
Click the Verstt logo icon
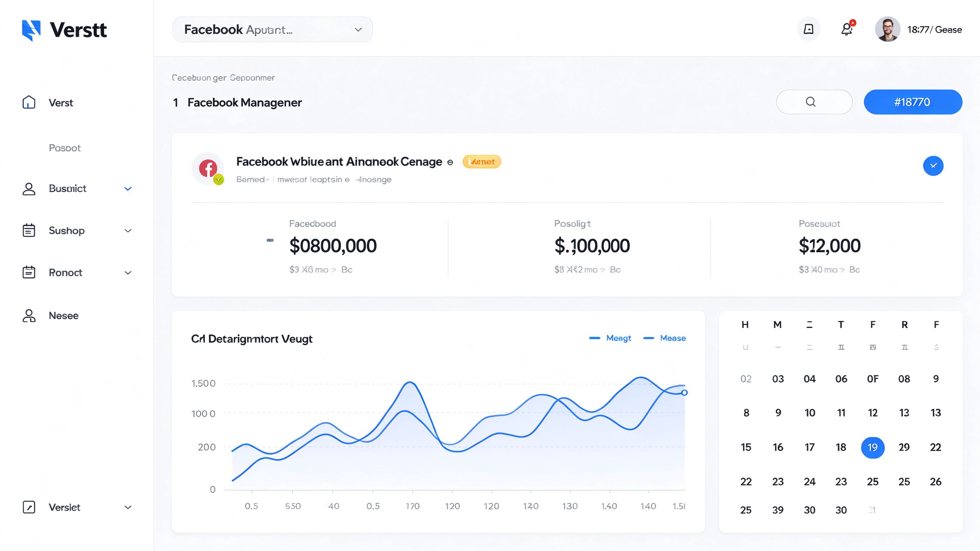31,30
